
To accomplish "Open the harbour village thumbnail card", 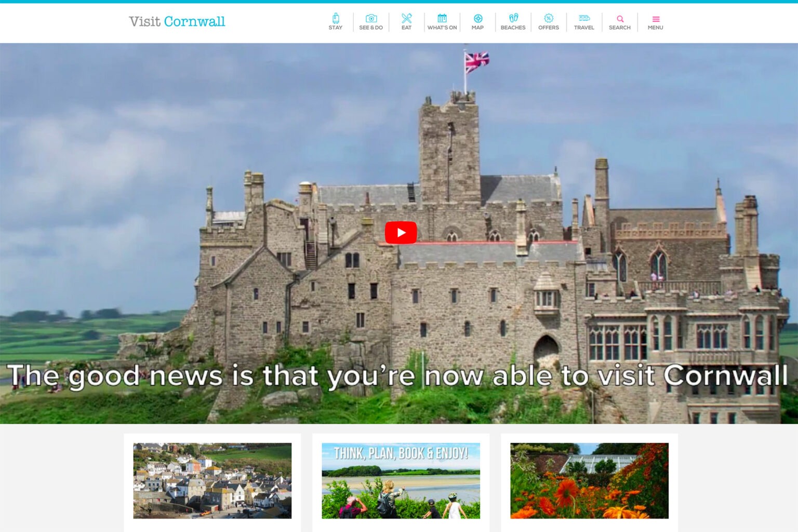I will click(x=212, y=481).
